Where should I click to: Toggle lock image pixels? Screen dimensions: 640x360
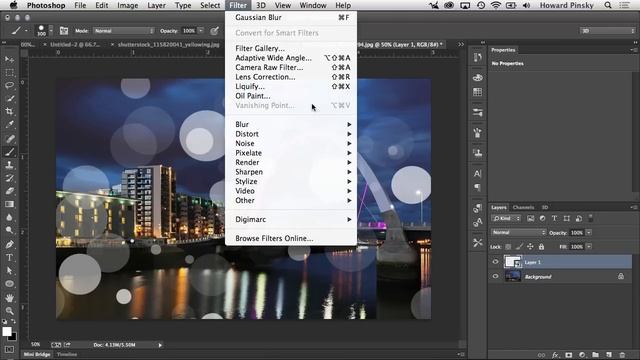click(519, 247)
